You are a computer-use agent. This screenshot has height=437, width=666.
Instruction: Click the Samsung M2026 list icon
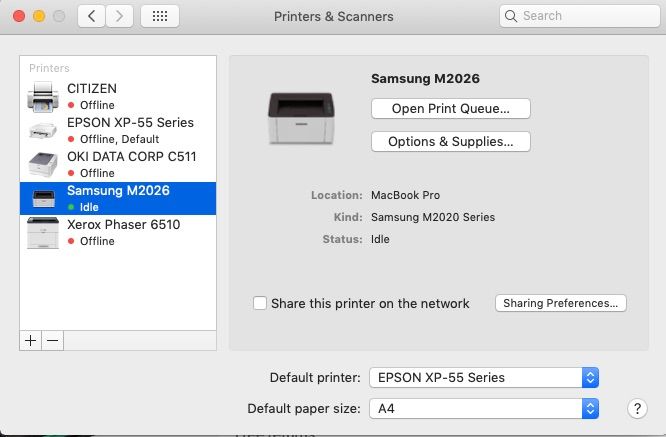point(44,198)
